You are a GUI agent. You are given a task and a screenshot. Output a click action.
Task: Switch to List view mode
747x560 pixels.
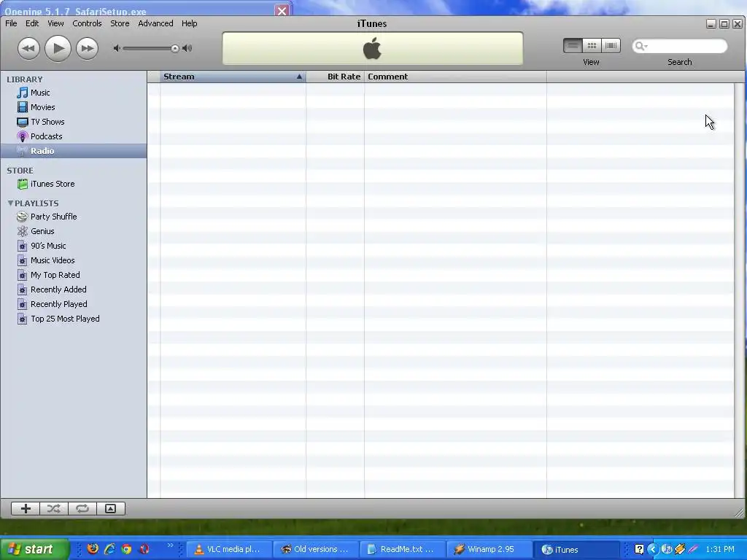coord(573,46)
